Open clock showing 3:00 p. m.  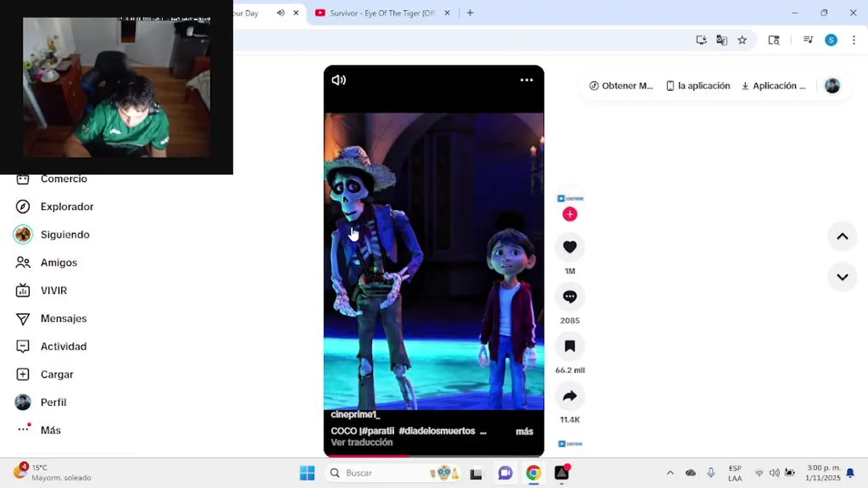click(x=823, y=473)
